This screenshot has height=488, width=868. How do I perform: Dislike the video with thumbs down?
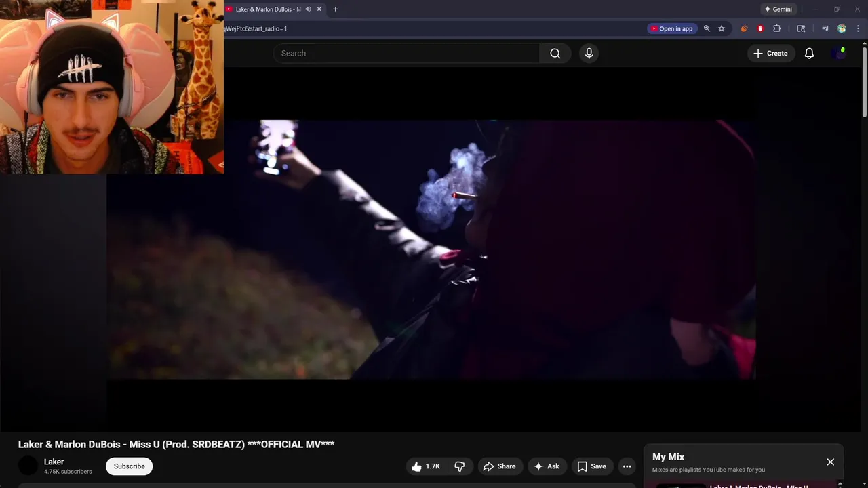(x=460, y=466)
